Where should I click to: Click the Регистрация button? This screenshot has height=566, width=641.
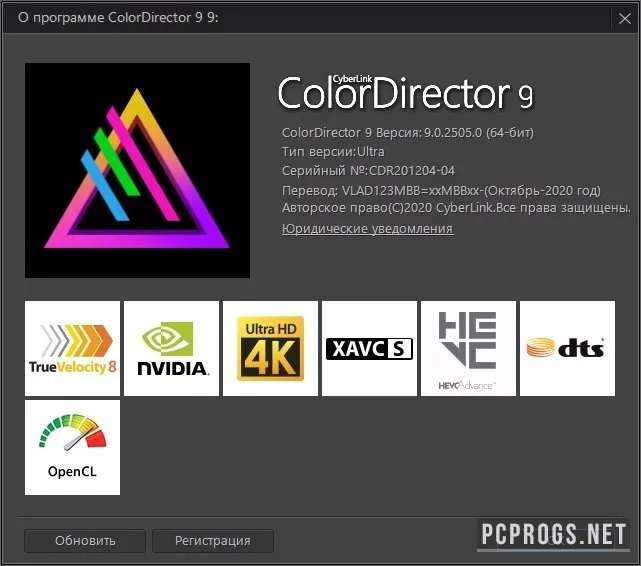[x=213, y=541]
